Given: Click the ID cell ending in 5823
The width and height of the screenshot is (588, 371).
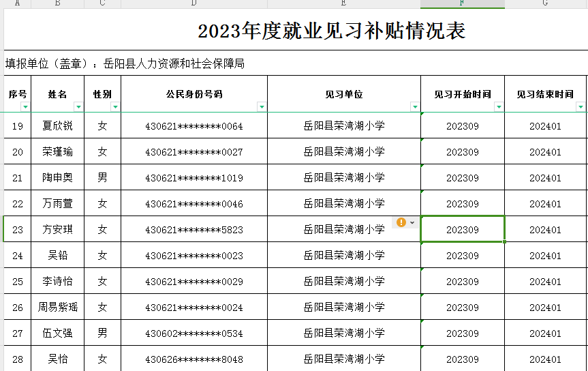Looking at the screenshot, I should pyautogui.click(x=194, y=230).
